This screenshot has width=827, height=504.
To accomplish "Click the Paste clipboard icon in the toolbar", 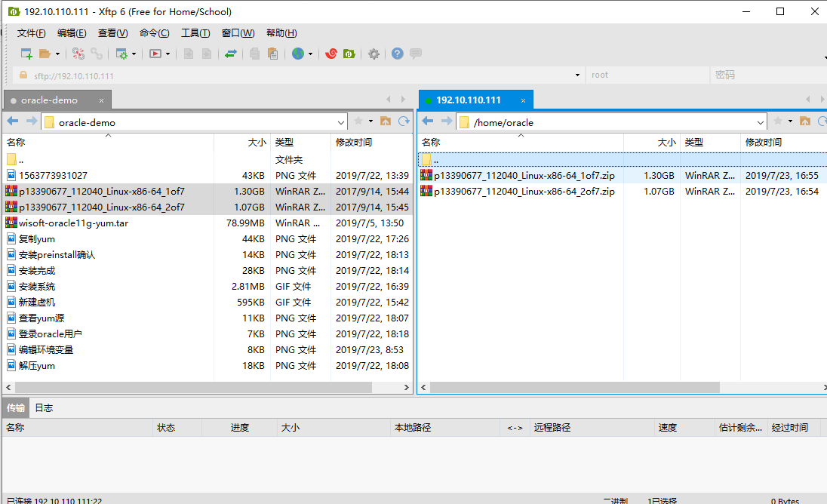I will click(x=272, y=54).
